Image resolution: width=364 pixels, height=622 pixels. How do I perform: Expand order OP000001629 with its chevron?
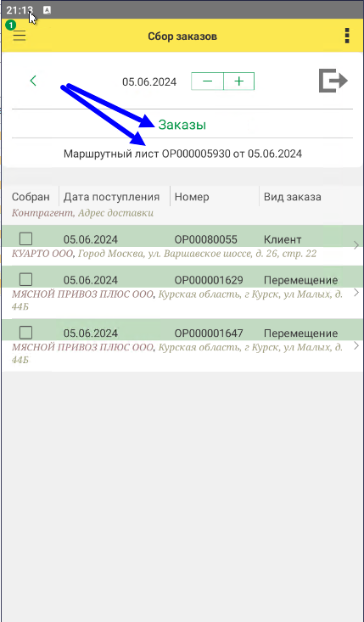pos(356,293)
